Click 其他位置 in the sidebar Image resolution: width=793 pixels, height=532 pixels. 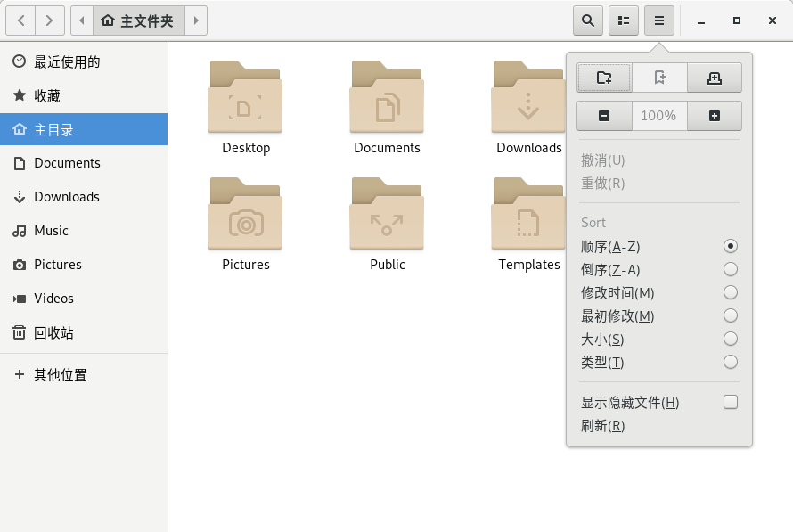61,375
